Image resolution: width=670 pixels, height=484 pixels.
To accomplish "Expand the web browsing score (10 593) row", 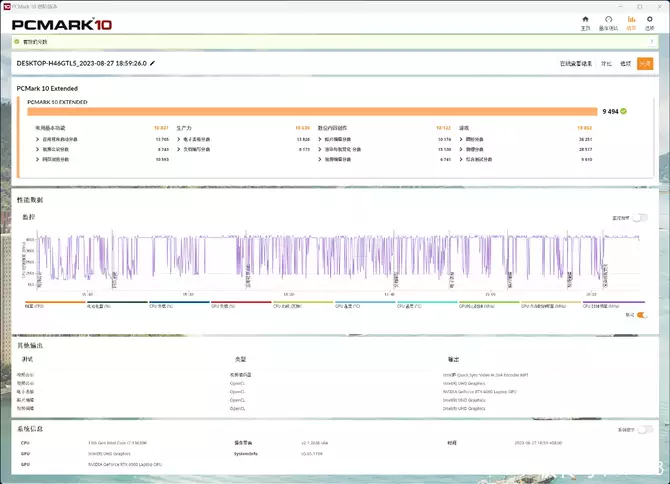I will click(38, 159).
